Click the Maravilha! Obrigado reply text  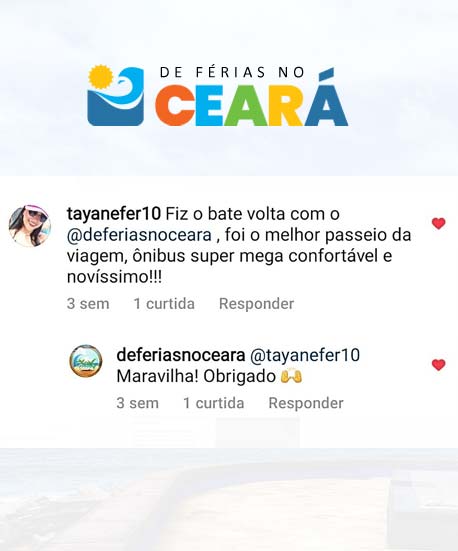pyautogui.click(x=196, y=377)
